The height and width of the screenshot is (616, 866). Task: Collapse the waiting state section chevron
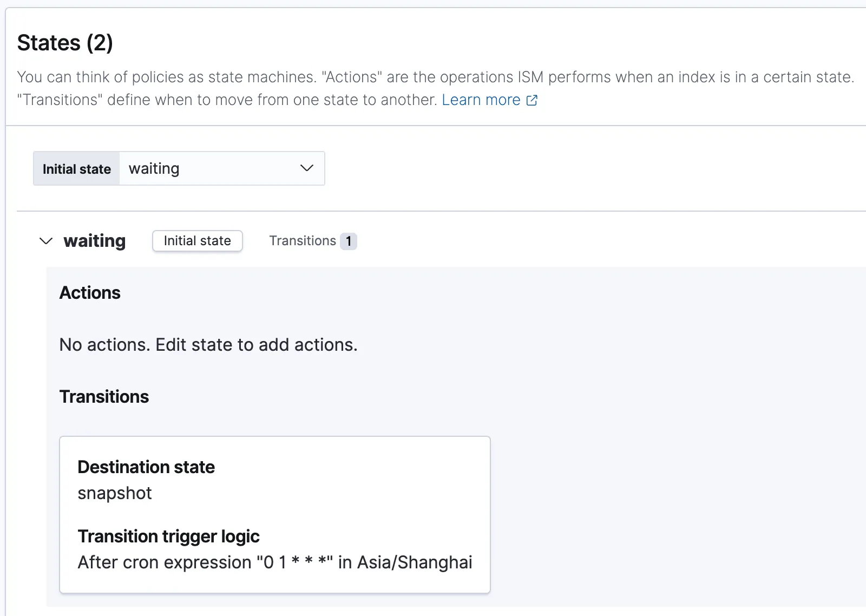[x=46, y=241]
